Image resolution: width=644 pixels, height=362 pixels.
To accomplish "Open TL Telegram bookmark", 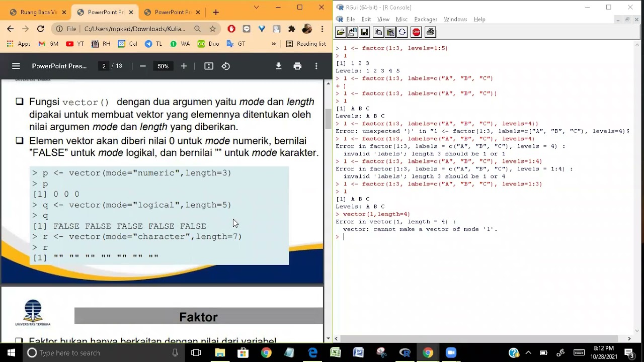I will point(153,44).
